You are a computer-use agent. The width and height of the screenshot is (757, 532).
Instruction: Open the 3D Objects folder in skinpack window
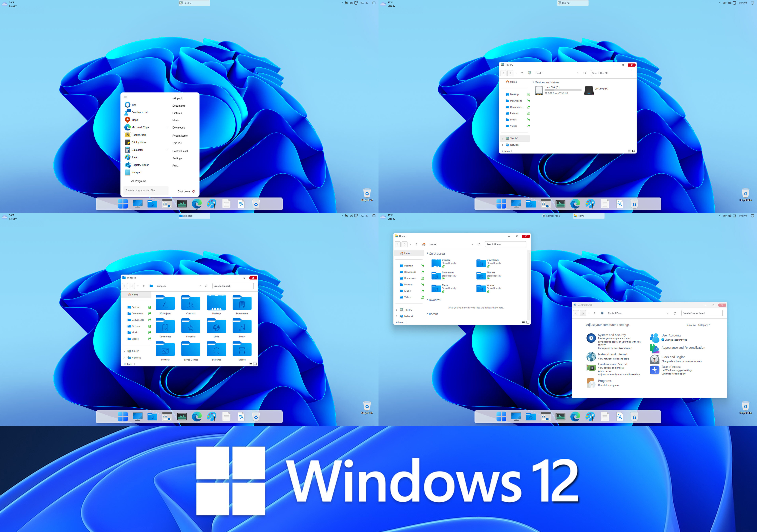165,305
